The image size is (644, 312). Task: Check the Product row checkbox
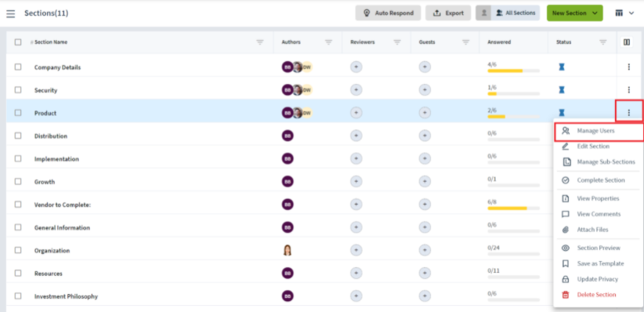[18, 113]
